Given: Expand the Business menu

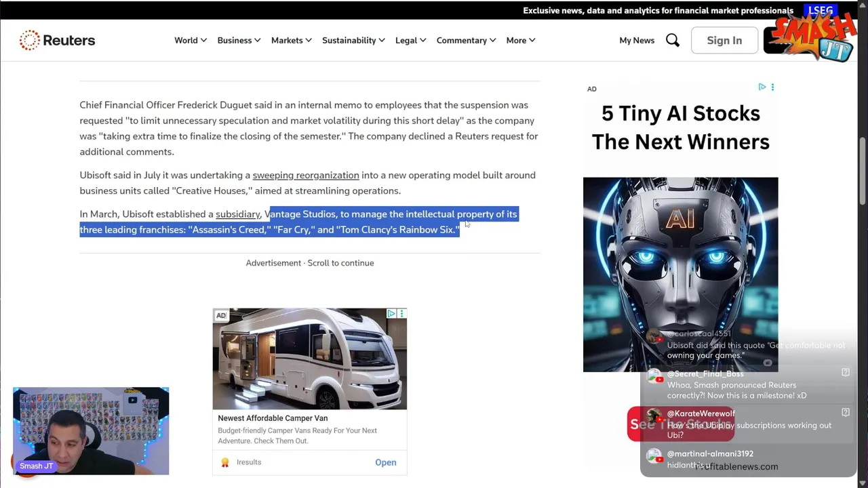Looking at the screenshot, I should point(239,40).
